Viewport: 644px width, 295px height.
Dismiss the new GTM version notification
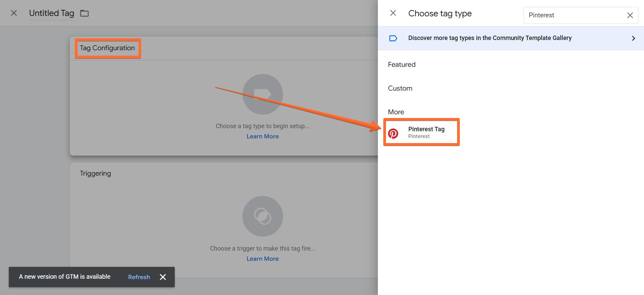pyautogui.click(x=163, y=277)
